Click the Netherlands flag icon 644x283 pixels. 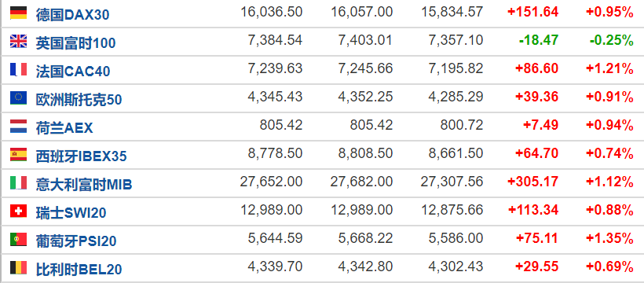click(x=19, y=127)
